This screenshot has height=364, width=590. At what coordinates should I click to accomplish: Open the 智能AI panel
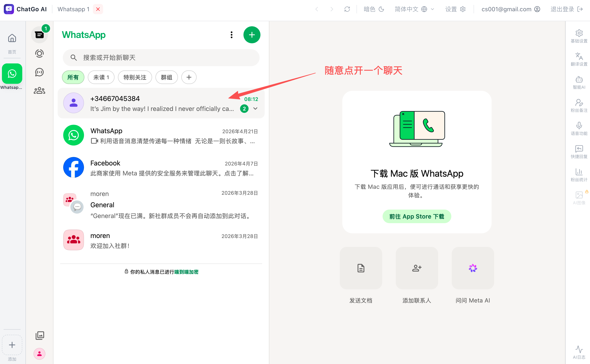[579, 82]
